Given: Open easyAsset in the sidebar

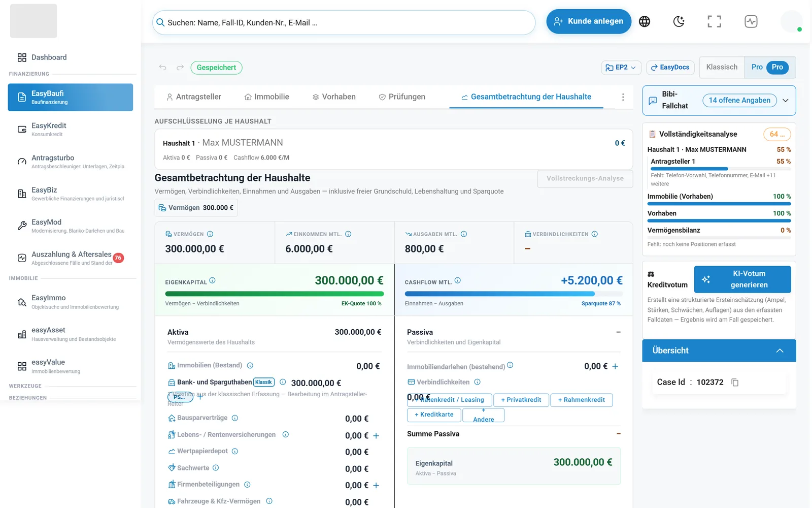Looking at the screenshot, I should coord(71,334).
